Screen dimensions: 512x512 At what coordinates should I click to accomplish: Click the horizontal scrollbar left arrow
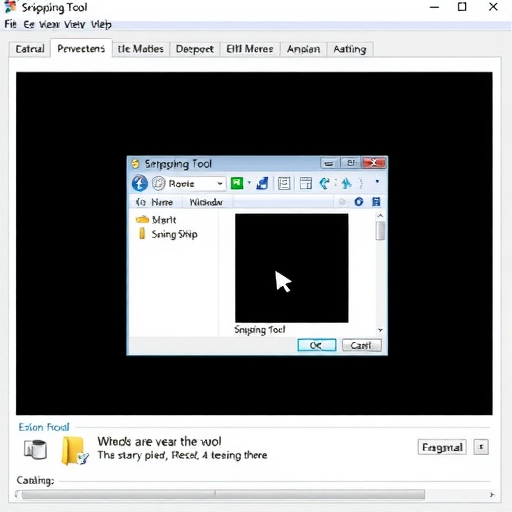pyautogui.click(x=17, y=494)
